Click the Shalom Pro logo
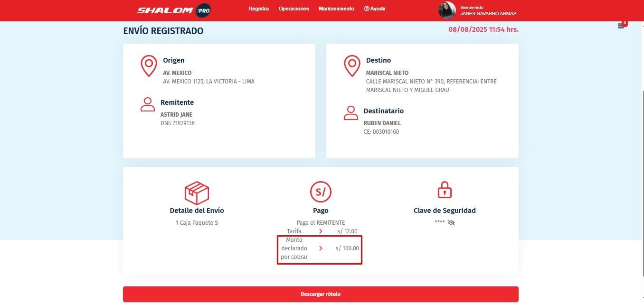Screen dimensions: 644x303 click(x=174, y=10)
